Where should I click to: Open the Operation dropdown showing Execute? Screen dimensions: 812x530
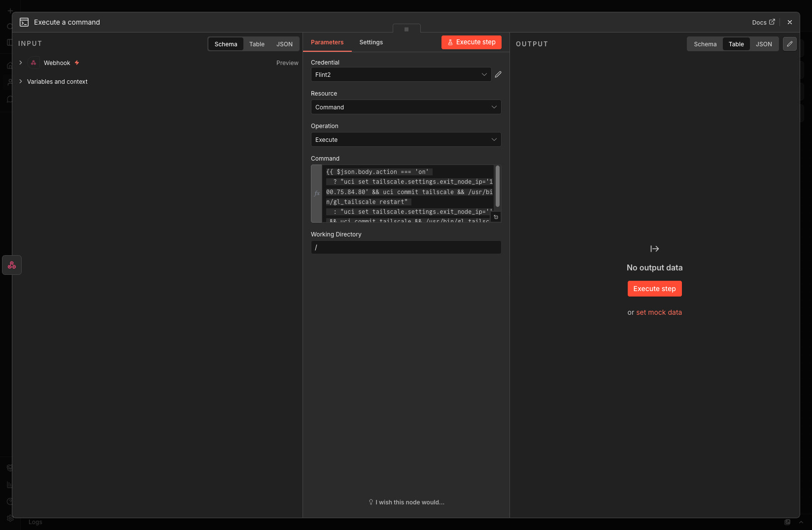[406, 139]
